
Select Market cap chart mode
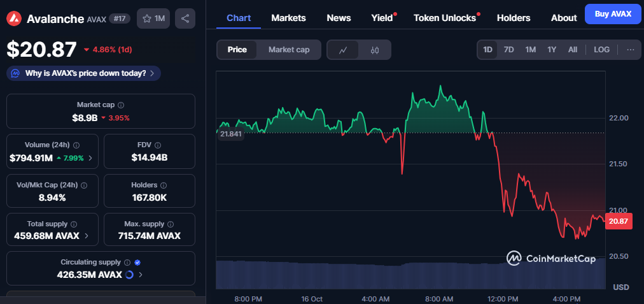289,50
